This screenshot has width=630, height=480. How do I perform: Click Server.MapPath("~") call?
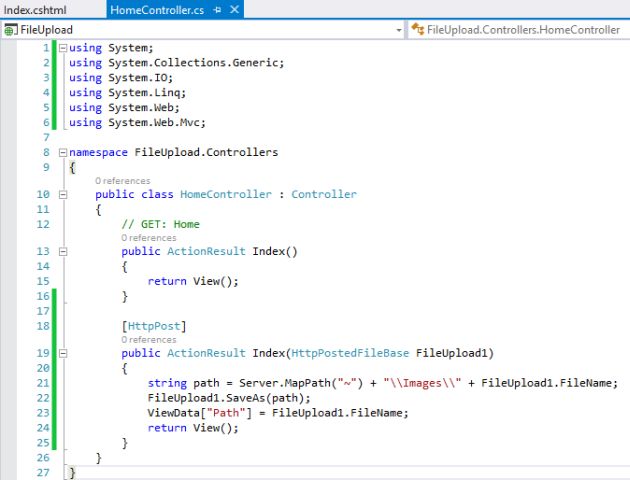click(x=301, y=383)
